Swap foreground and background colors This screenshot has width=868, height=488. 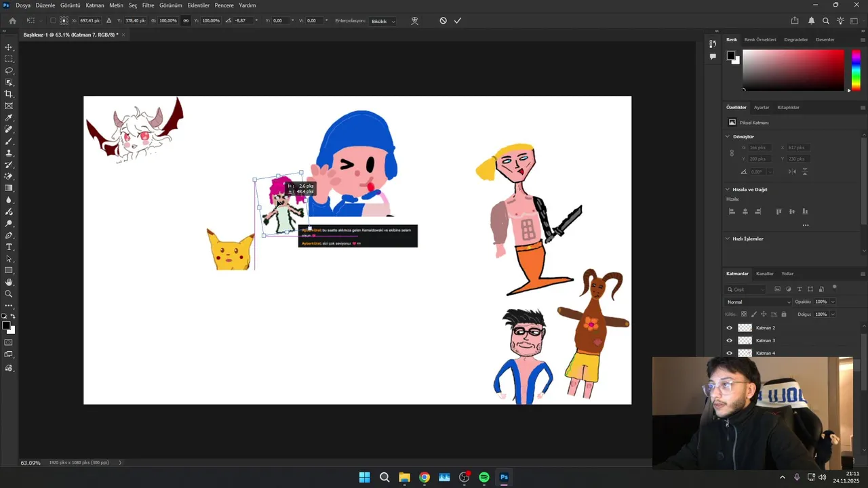click(13, 317)
